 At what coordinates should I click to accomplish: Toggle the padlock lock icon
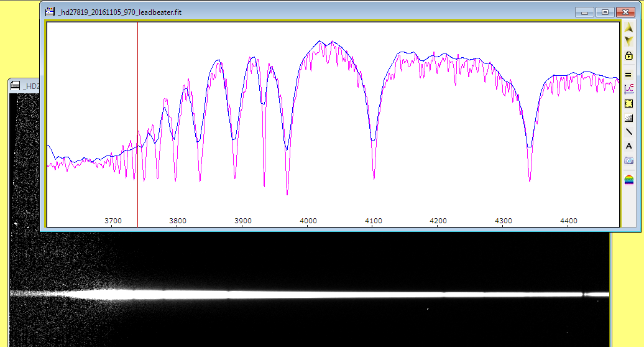tap(628, 56)
